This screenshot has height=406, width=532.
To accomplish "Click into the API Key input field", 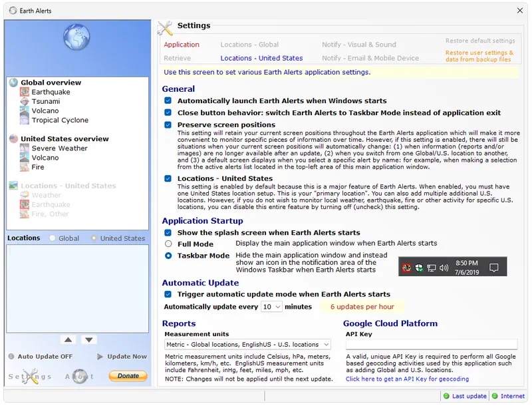I will [432, 344].
